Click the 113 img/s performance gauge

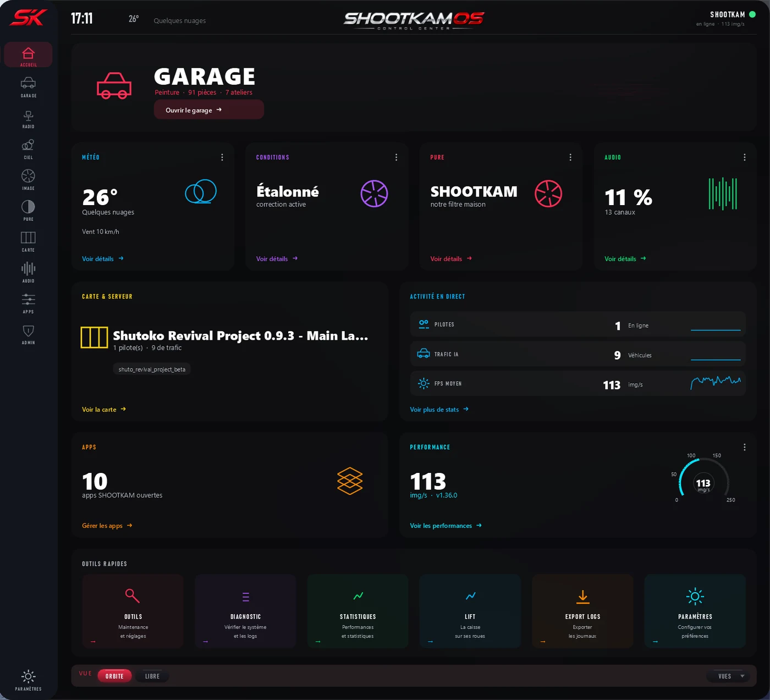coord(703,479)
